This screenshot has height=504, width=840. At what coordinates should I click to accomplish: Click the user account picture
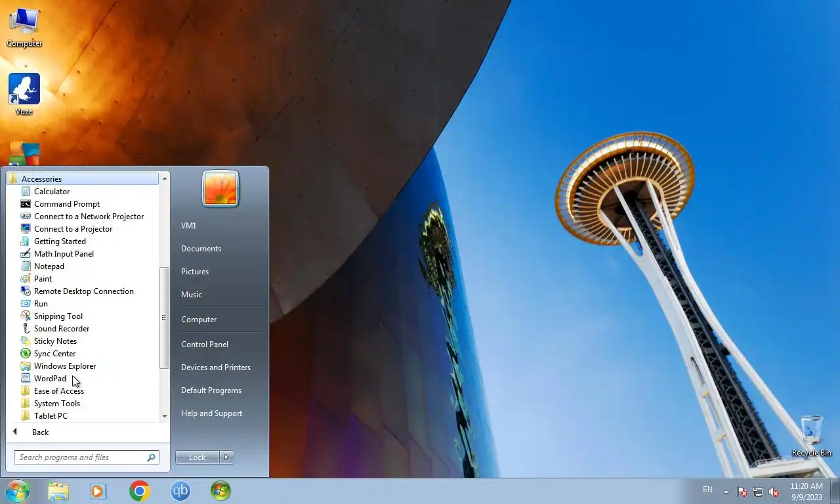tap(220, 188)
